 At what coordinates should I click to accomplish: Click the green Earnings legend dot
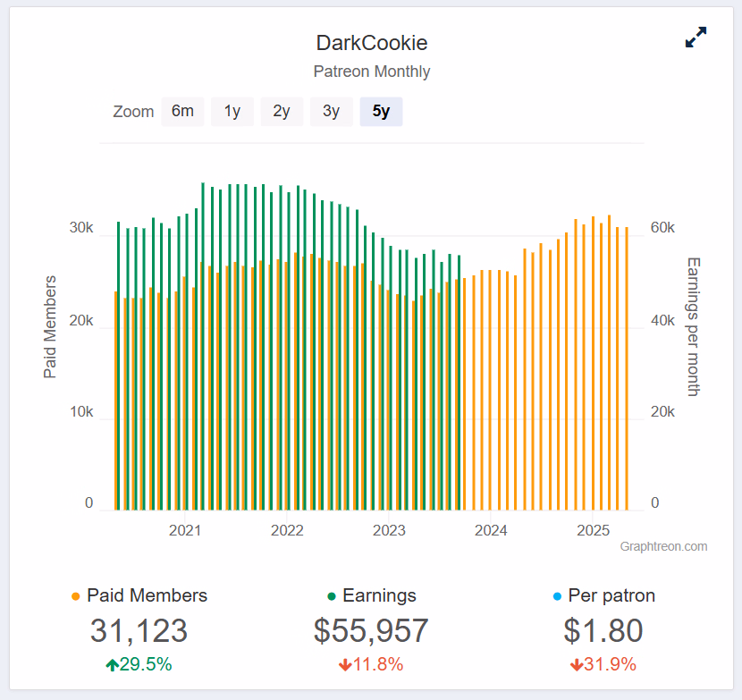tap(332, 596)
